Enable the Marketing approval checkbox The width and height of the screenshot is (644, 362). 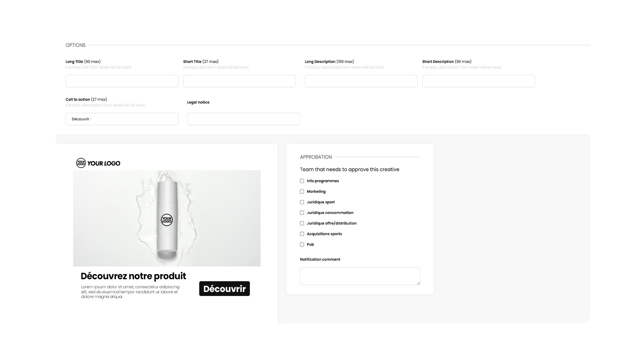[302, 192]
